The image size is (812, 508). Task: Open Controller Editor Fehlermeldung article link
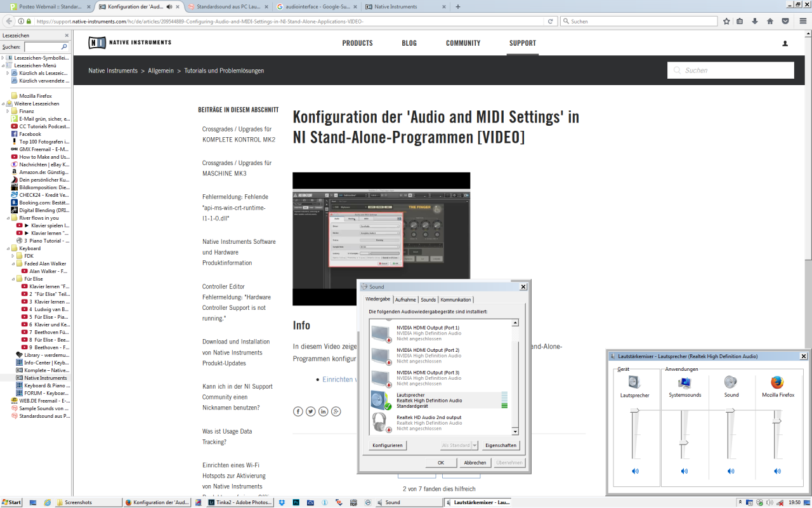tap(237, 302)
